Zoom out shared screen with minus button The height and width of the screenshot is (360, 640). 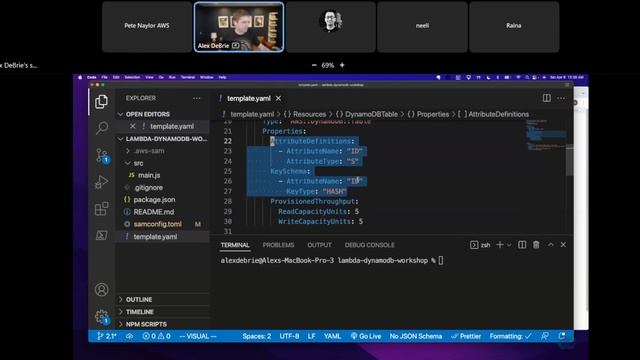click(314, 65)
